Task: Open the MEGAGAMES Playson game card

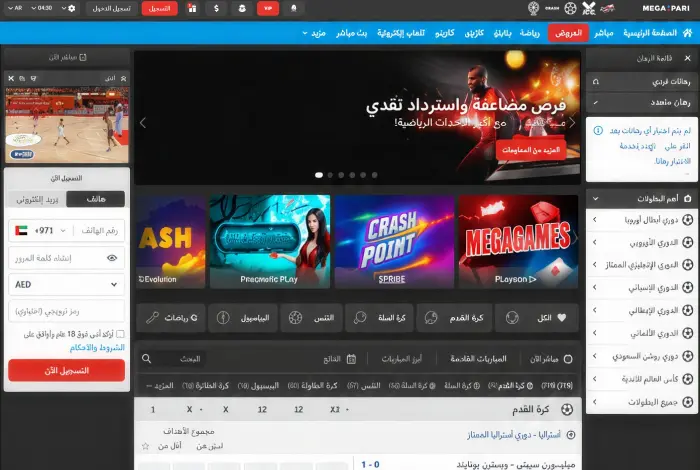Action: pyautogui.click(x=518, y=241)
